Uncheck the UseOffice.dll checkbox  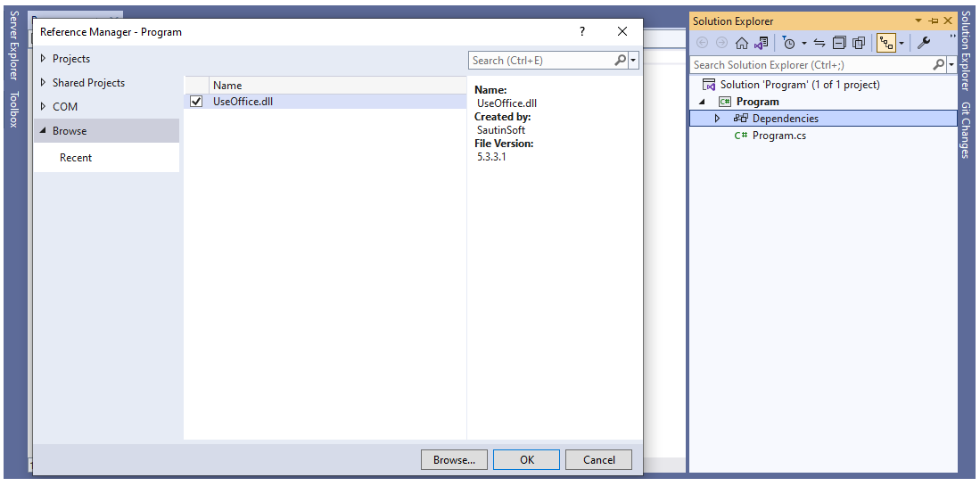pos(196,102)
